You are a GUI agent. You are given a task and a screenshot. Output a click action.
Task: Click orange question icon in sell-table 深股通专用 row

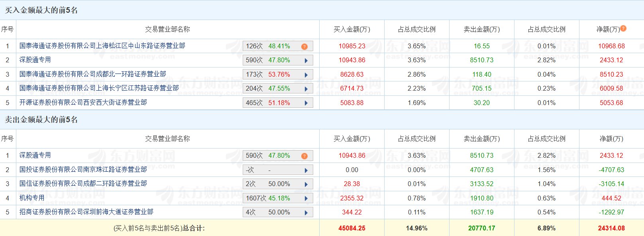(304, 156)
